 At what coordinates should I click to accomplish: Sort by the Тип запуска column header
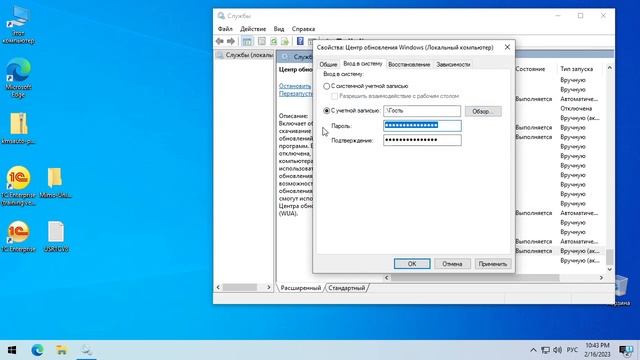[x=576, y=69]
